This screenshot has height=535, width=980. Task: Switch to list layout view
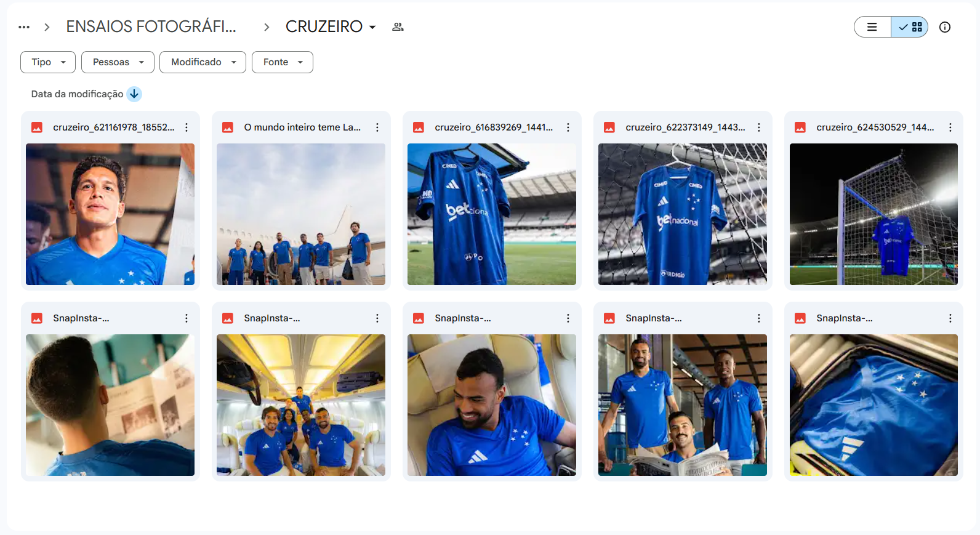coord(872,27)
